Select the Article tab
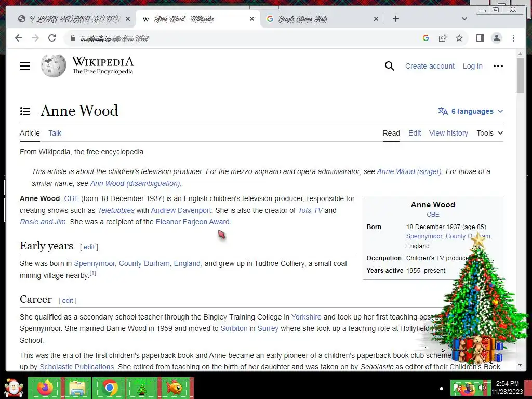532x399 pixels. [x=30, y=133]
